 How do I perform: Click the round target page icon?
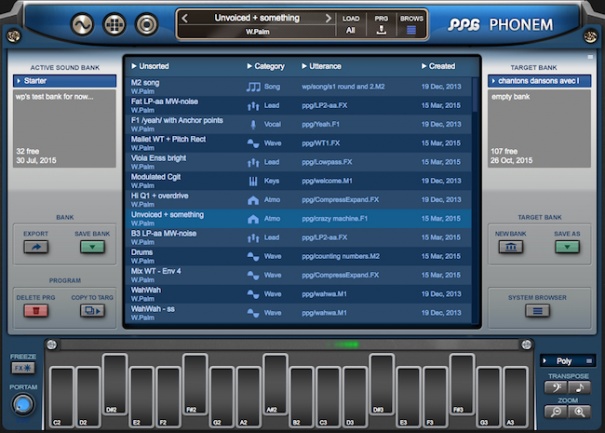pyautogui.click(x=146, y=24)
